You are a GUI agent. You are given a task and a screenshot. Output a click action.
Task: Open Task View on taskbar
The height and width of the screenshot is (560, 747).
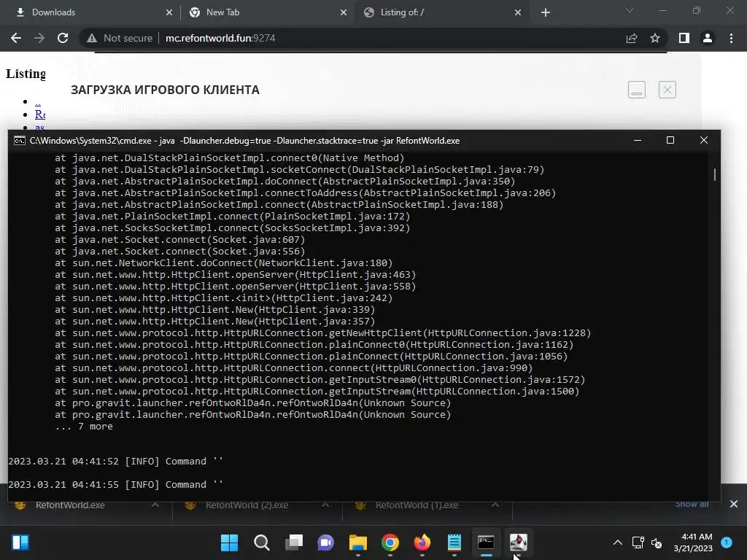click(x=294, y=542)
